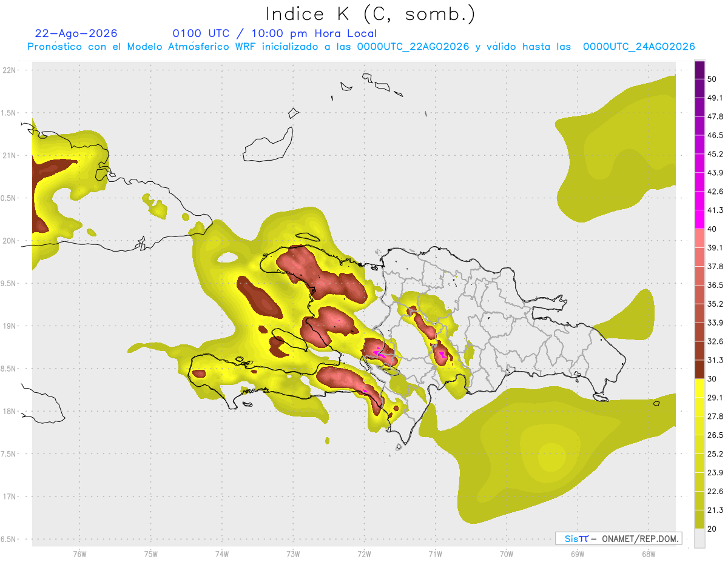
Task: Click the '18N' latitude label
Action: [9, 412]
